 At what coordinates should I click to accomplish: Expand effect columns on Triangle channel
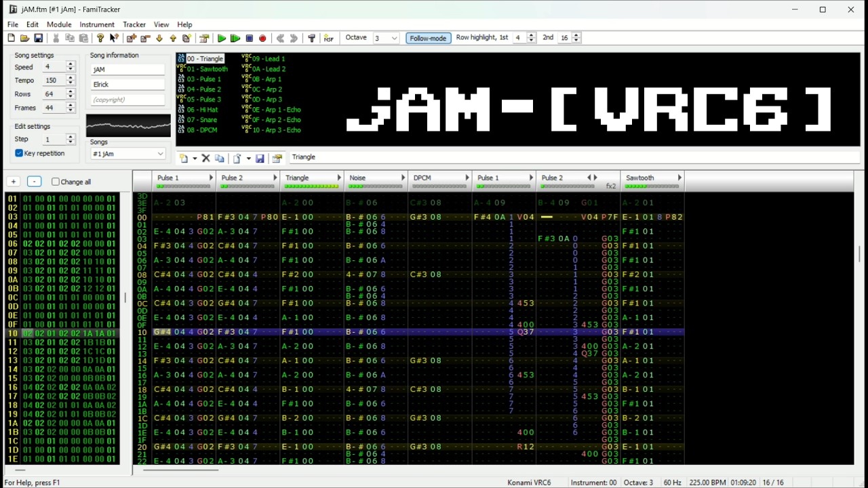[339, 178]
